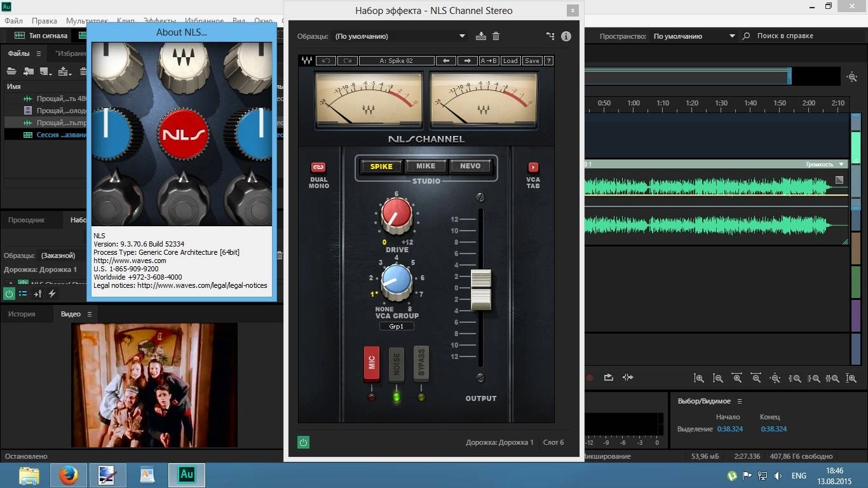Click zoom out amplitude icon
The height and width of the screenshot is (488, 868).
pyautogui.click(x=718, y=378)
